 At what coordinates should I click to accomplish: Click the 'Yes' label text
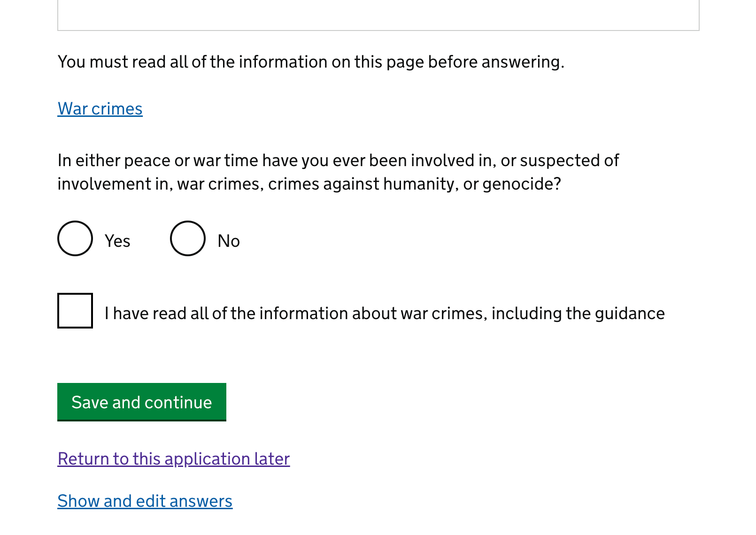pyautogui.click(x=117, y=241)
